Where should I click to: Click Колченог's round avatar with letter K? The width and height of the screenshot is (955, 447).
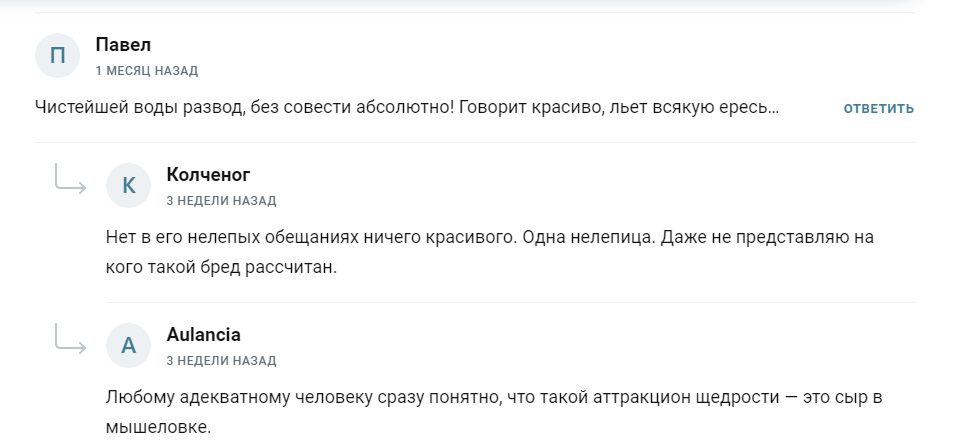pyautogui.click(x=128, y=185)
